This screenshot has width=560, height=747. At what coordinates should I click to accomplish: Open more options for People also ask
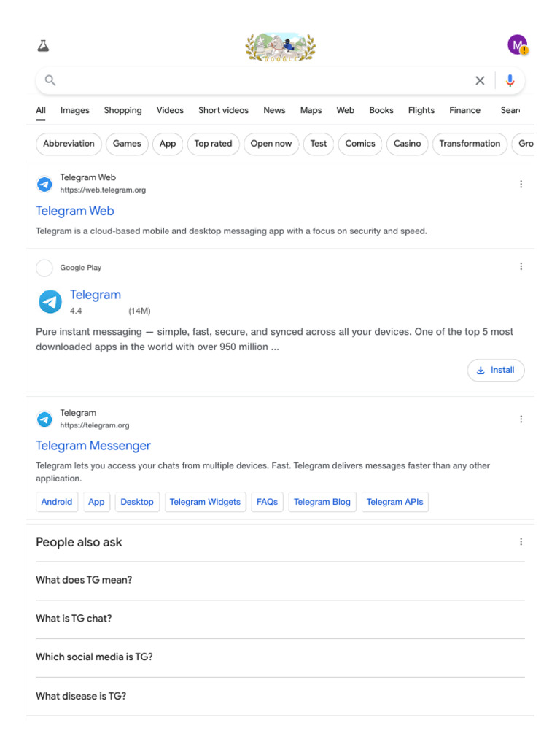pos(521,542)
